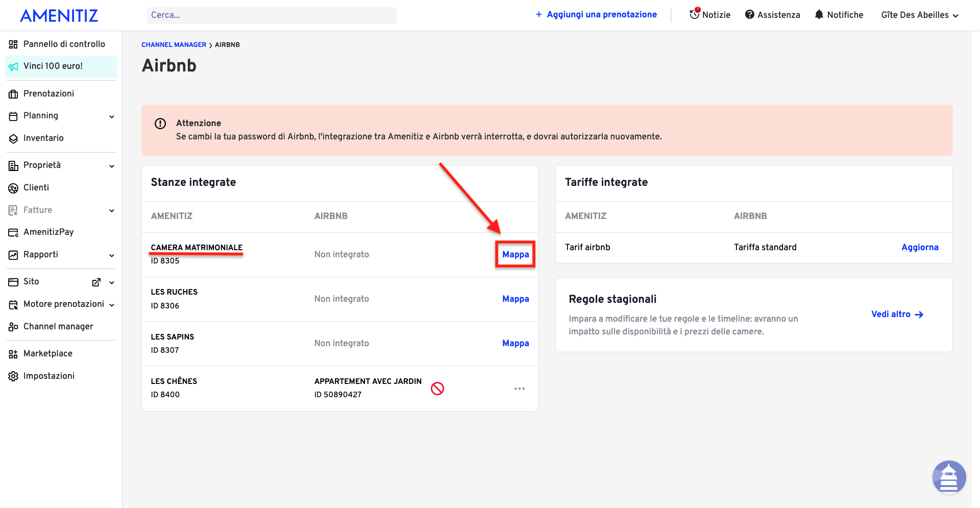Open the Gîte Des Abeilles account dropdown
Viewport: 980px width, 508px height.
920,15
